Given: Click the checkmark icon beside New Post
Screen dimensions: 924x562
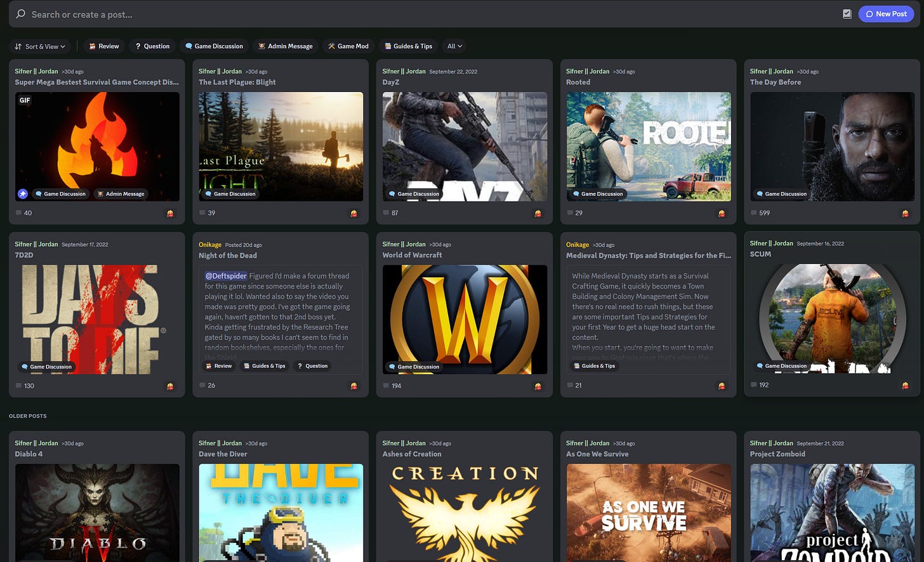Looking at the screenshot, I should (x=847, y=14).
